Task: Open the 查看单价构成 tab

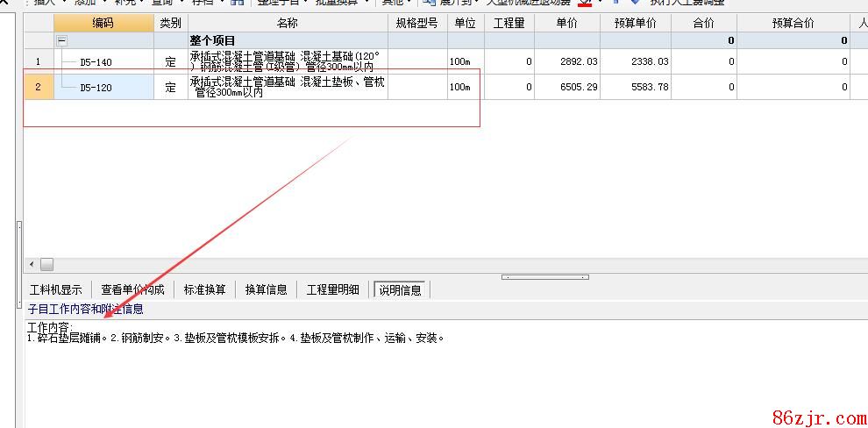Action: pos(132,289)
